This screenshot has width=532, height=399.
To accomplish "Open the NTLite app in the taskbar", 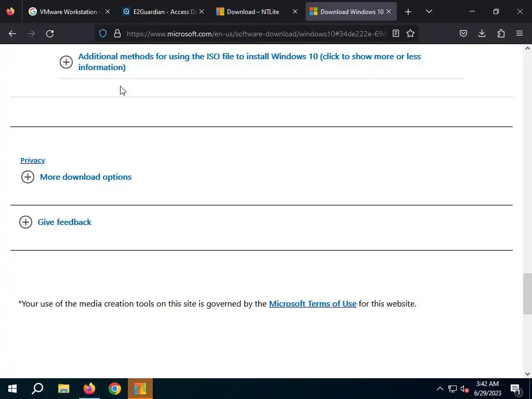I will [x=140, y=389].
